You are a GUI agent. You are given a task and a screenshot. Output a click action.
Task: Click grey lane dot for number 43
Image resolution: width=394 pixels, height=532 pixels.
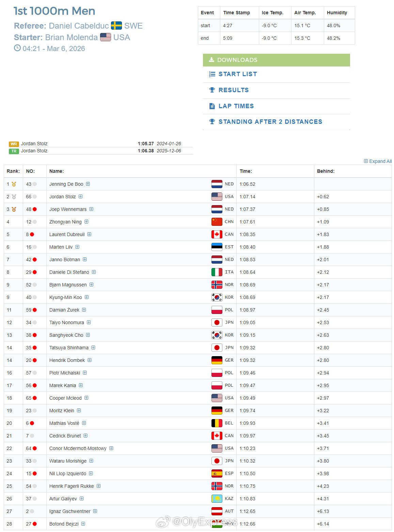(35, 184)
